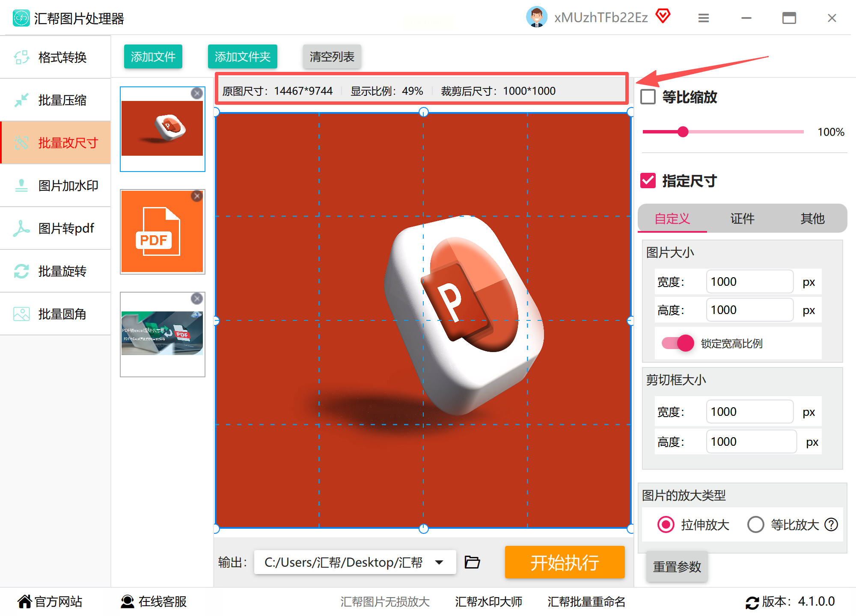Select the 等比放大 radio option
The width and height of the screenshot is (856, 616).
coord(755,524)
